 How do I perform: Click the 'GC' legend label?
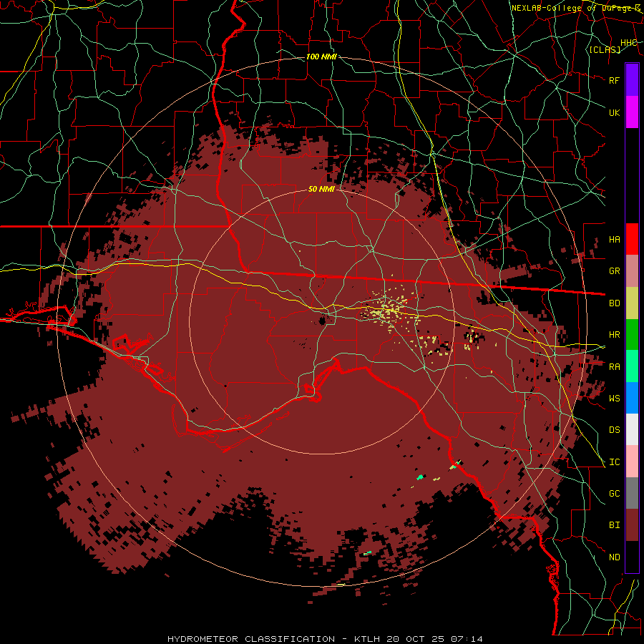[614, 494]
